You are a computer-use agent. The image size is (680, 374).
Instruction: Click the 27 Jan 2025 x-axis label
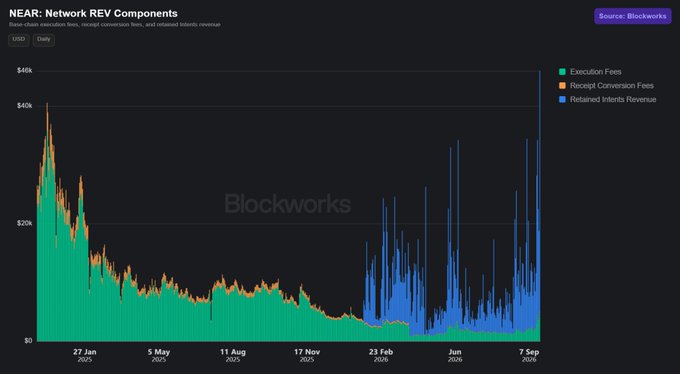85,355
